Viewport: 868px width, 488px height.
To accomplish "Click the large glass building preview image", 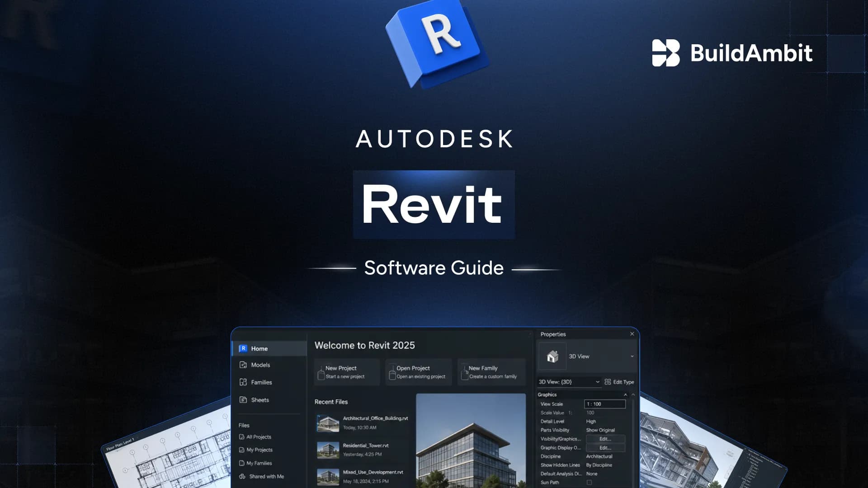I will pos(471,441).
